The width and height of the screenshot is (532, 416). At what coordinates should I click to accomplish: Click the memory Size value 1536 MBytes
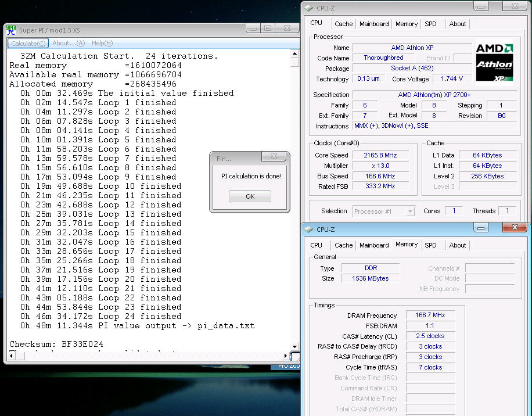(371, 278)
